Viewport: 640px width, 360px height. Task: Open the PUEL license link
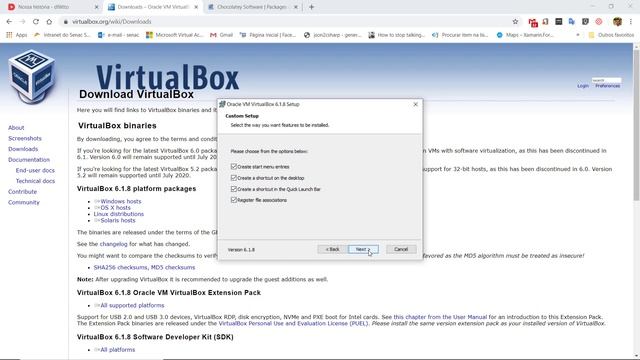293,323
